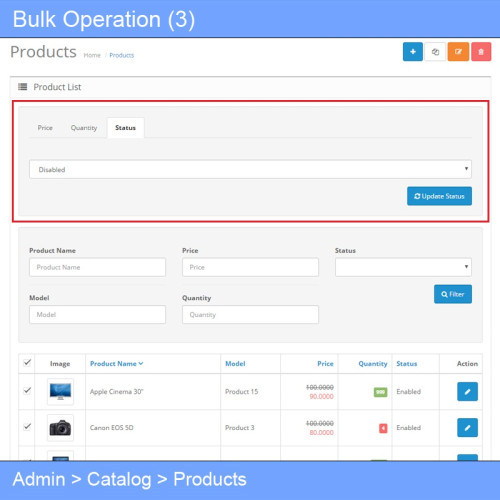The image size is (500, 500).
Task: Open the Disabled status dropdown
Action: (250, 169)
